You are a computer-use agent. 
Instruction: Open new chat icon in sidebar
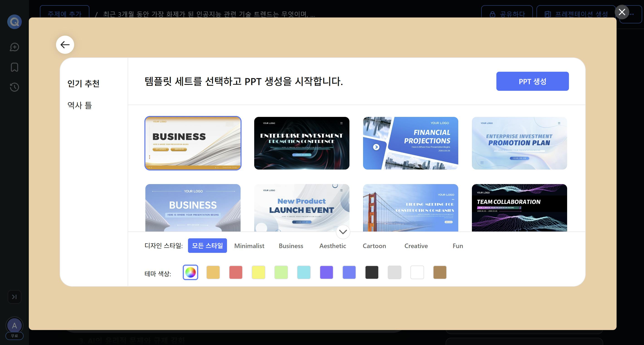click(15, 47)
